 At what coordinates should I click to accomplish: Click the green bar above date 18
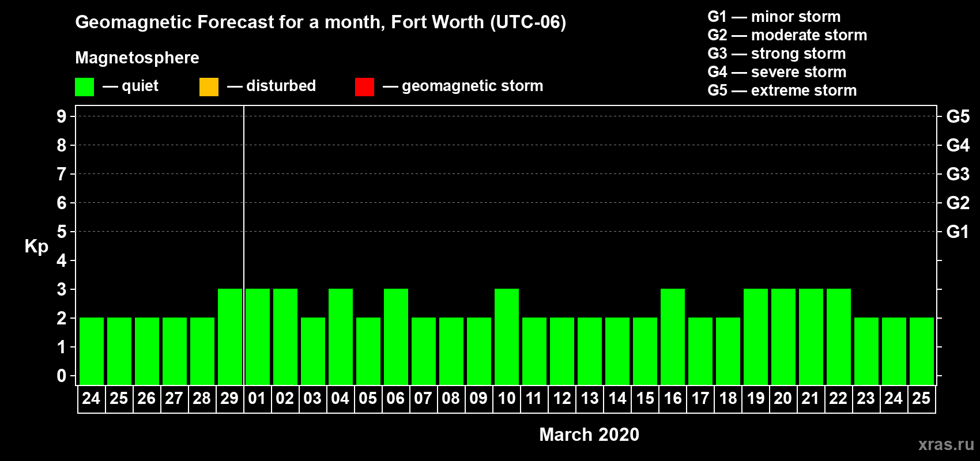coord(728,351)
